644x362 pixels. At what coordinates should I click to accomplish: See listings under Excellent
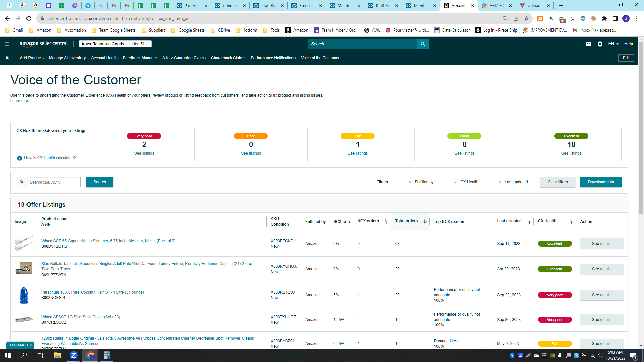(571, 153)
